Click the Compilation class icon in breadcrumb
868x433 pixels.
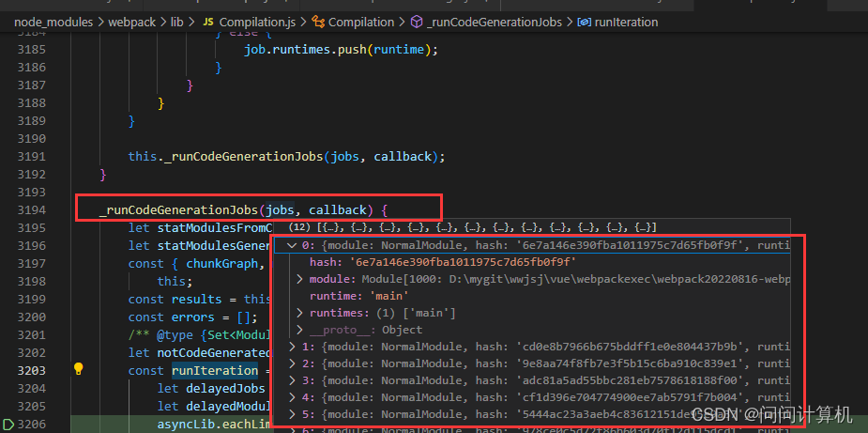(318, 23)
